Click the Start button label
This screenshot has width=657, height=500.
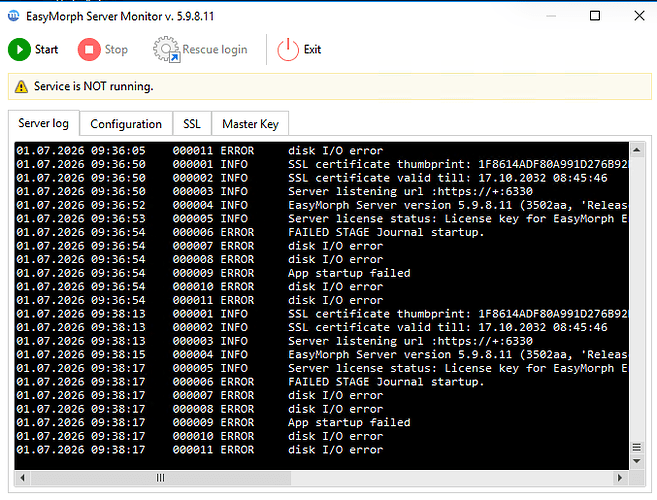coord(46,49)
